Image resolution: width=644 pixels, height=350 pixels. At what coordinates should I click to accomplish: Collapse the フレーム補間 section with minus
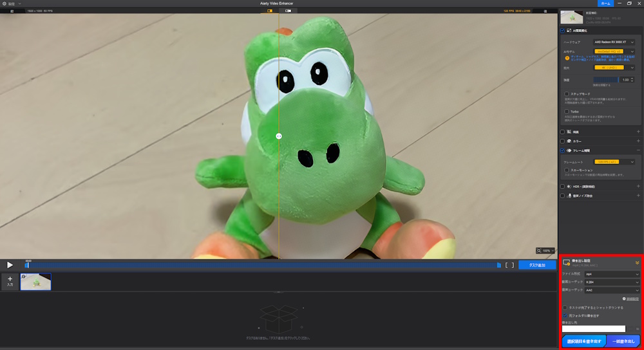638,151
